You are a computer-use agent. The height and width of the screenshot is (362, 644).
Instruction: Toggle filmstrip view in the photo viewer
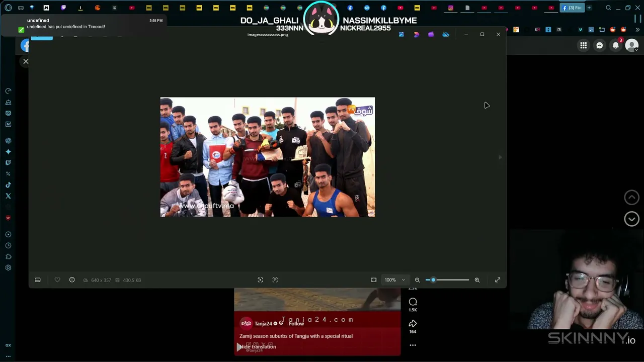coord(38,280)
